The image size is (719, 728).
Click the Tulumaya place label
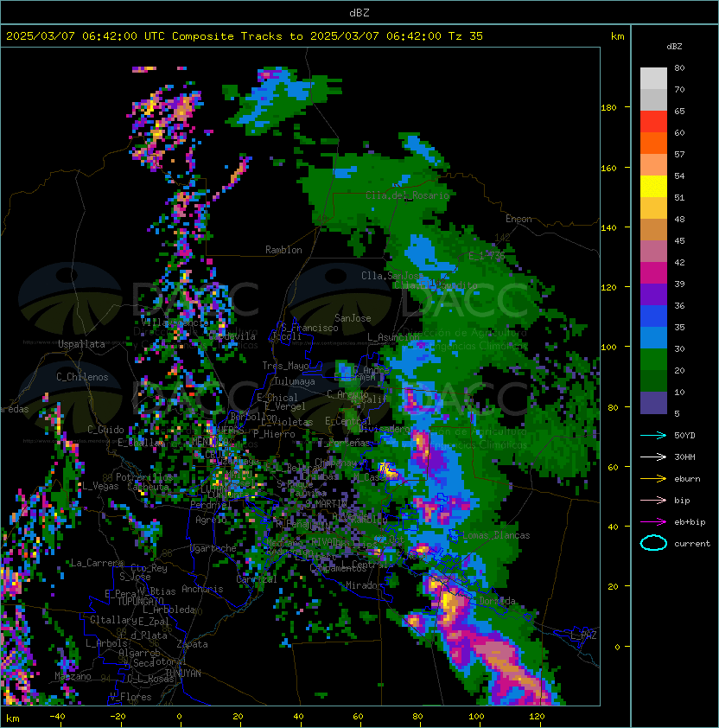pos(295,381)
